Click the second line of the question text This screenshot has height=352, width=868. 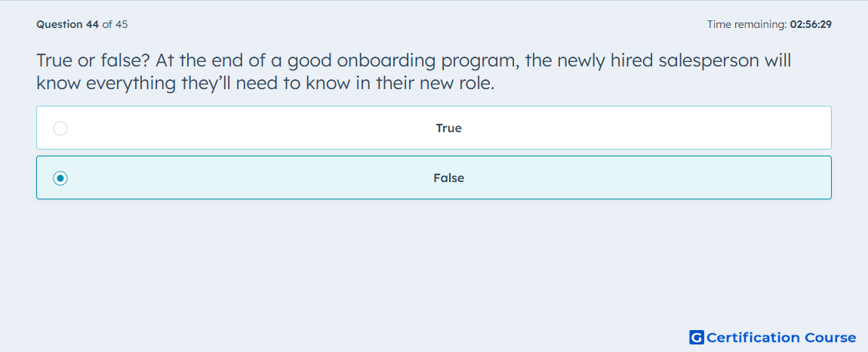pyautogui.click(x=265, y=83)
